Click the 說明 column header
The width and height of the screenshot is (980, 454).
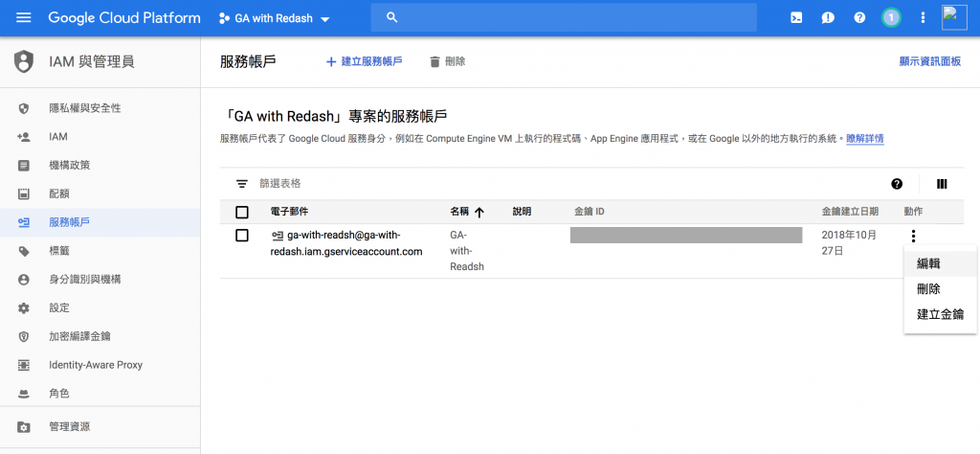[522, 212]
